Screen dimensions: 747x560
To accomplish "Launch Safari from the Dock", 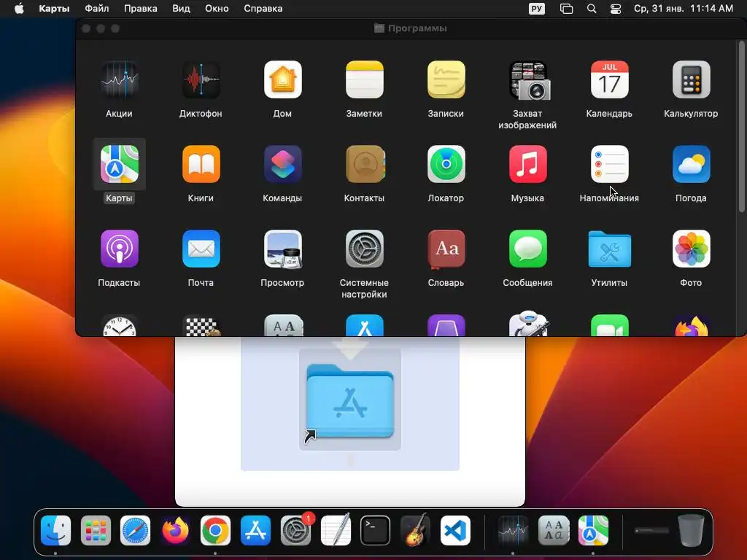I will [135, 530].
